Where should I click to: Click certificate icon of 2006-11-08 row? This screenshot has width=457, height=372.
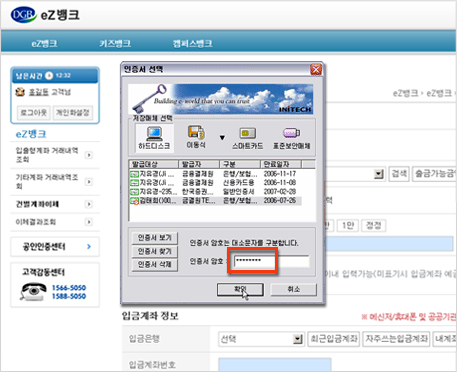134,183
